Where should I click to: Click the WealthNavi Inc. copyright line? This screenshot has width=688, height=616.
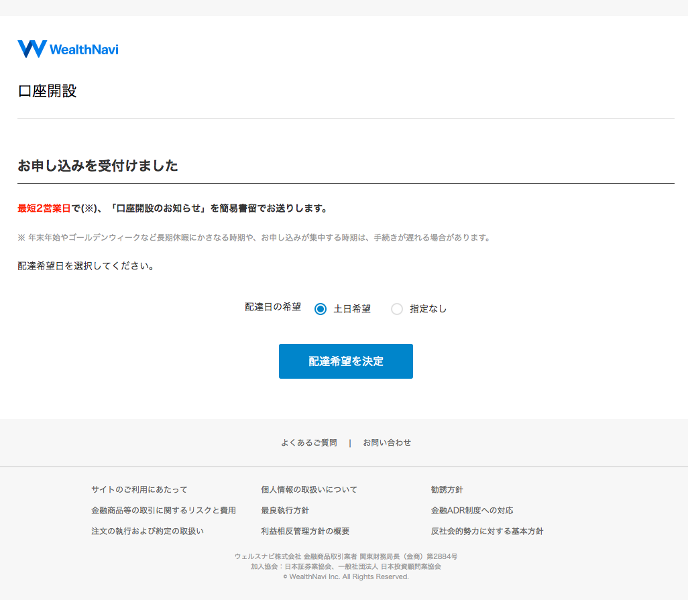click(346, 576)
